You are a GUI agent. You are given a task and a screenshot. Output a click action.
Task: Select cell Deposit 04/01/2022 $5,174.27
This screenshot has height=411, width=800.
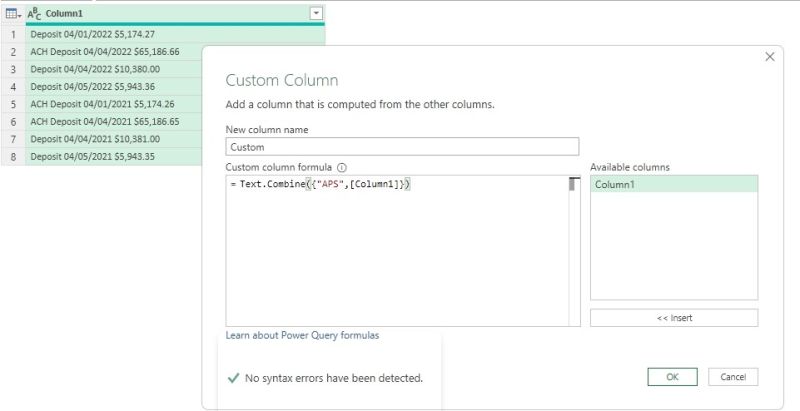175,34
